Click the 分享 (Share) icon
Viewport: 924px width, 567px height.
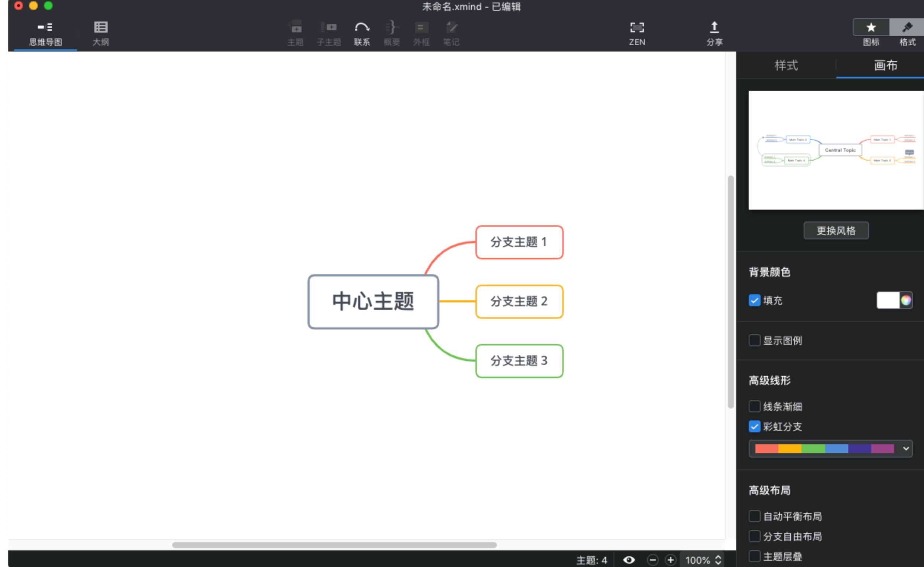(x=714, y=33)
